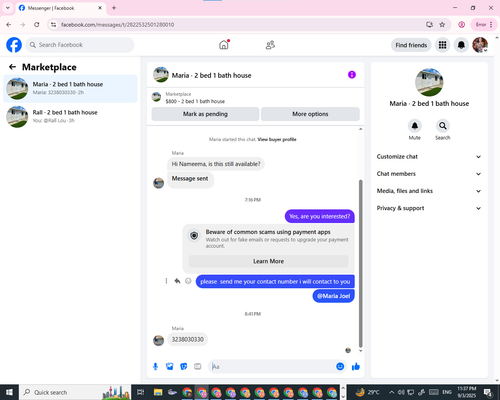Click the Error profile button in Chrome
Image resolution: width=500 pixels, height=400 pixels.
point(484,25)
